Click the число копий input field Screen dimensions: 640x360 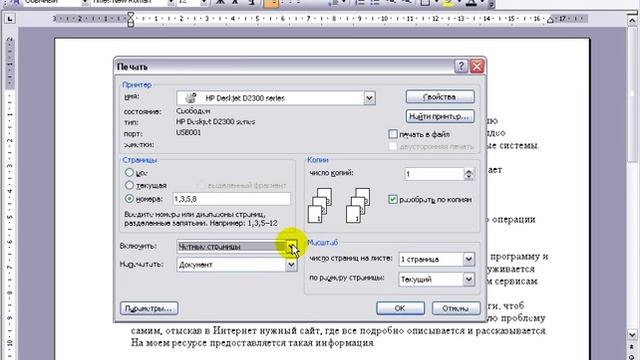click(434, 174)
